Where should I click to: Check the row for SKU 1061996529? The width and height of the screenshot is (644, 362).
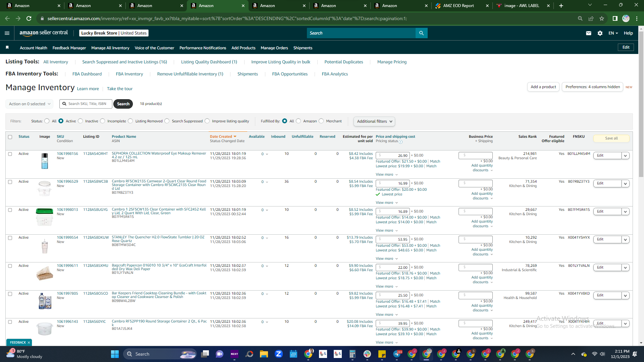[x=10, y=182]
